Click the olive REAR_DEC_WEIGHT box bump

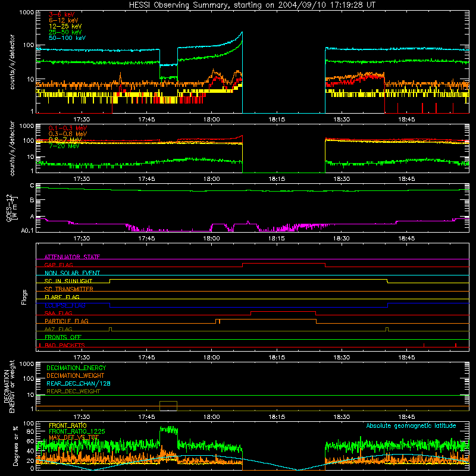click(x=168, y=406)
